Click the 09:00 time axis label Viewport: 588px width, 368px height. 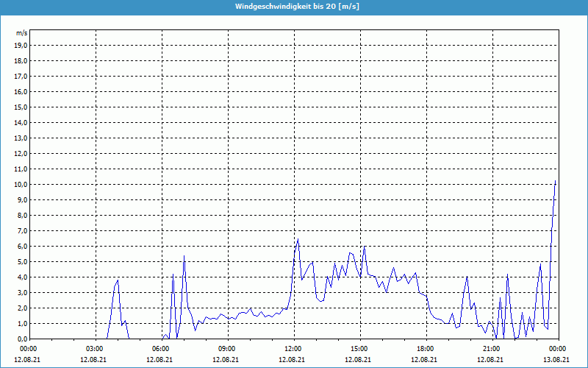pyautogui.click(x=226, y=348)
